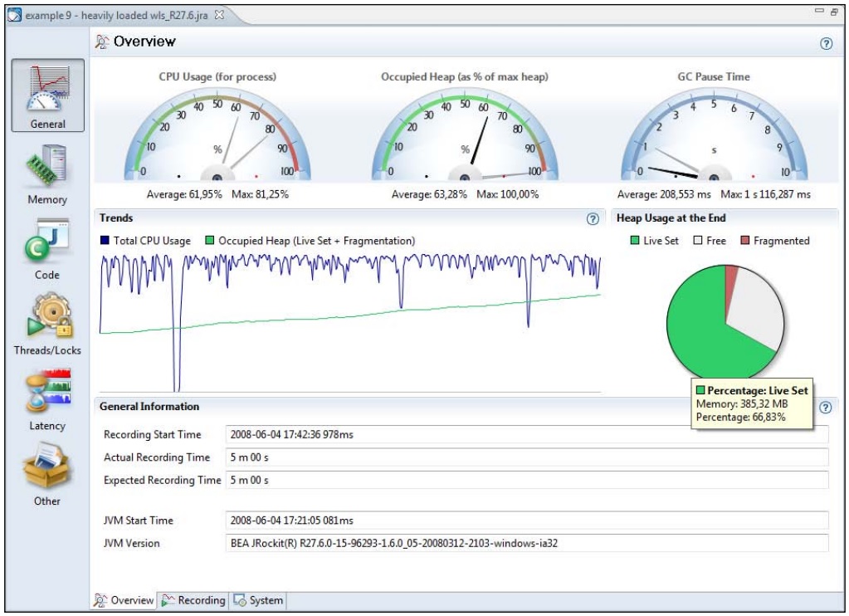Click the Occupied Heap gauge dial

pyautogui.click(x=465, y=135)
